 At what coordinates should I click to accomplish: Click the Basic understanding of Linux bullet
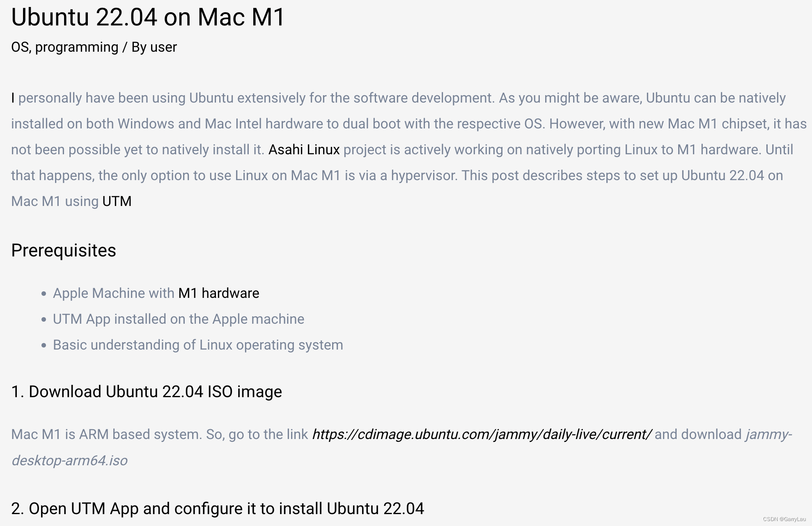pyautogui.click(x=198, y=345)
